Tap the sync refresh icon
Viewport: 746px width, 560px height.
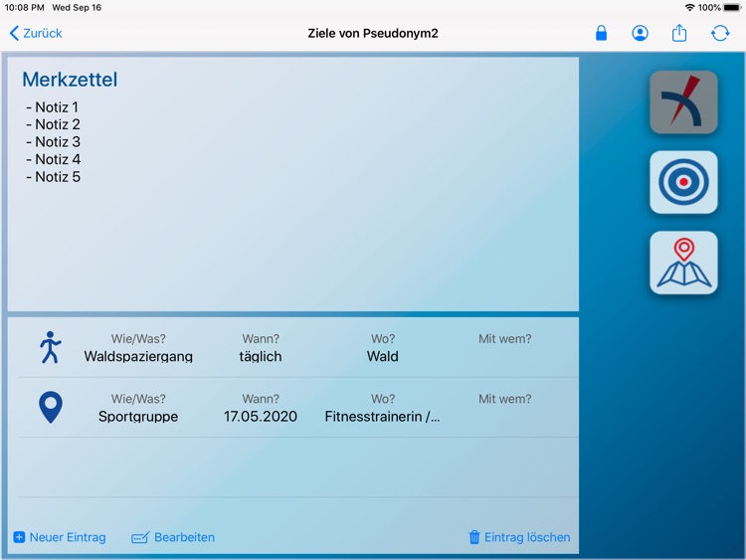720,33
